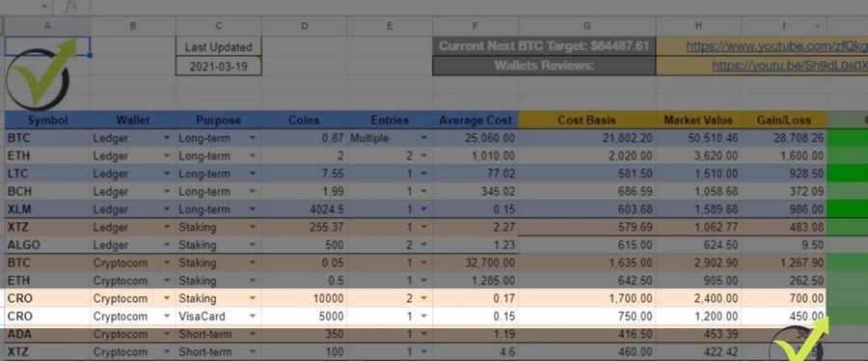The width and height of the screenshot is (868, 361).
Task: Open Wallet dropdown for ALGO row
Action: coord(167,245)
